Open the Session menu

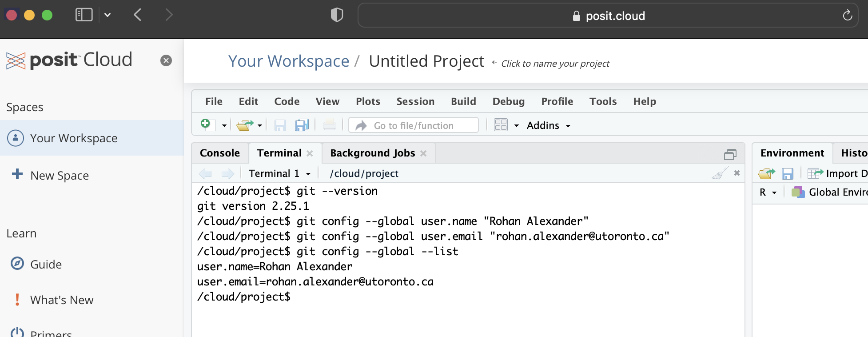coord(415,101)
